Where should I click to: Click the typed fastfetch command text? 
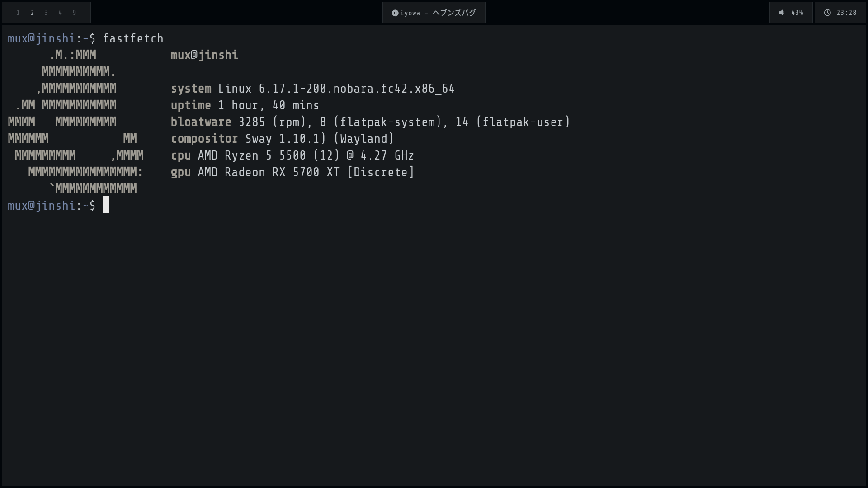[x=133, y=38]
